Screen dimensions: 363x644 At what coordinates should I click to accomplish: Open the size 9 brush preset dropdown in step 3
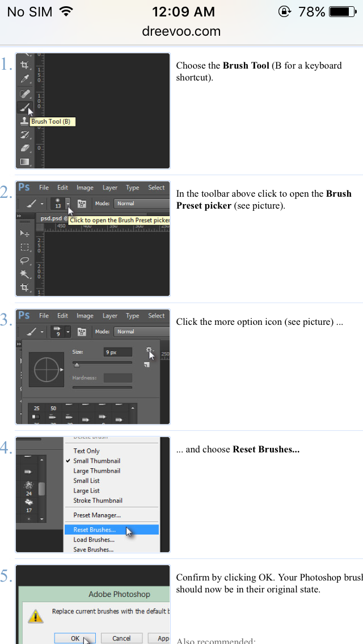[67, 332]
